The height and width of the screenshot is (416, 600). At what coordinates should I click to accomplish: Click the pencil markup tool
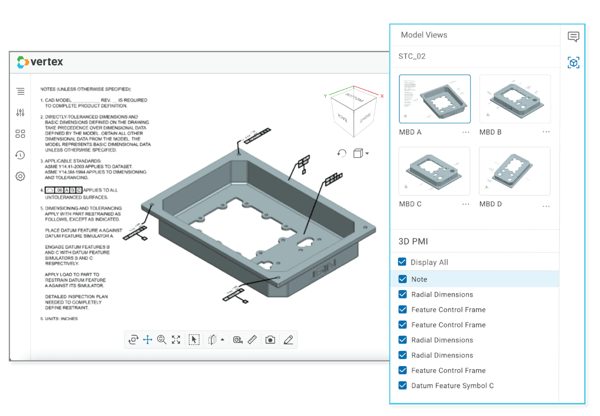[x=289, y=339]
